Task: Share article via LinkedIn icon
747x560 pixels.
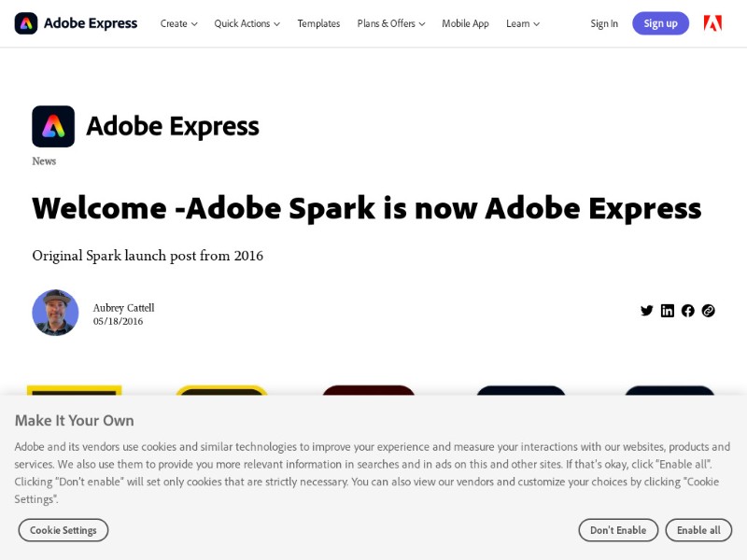Action: click(667, 311)
